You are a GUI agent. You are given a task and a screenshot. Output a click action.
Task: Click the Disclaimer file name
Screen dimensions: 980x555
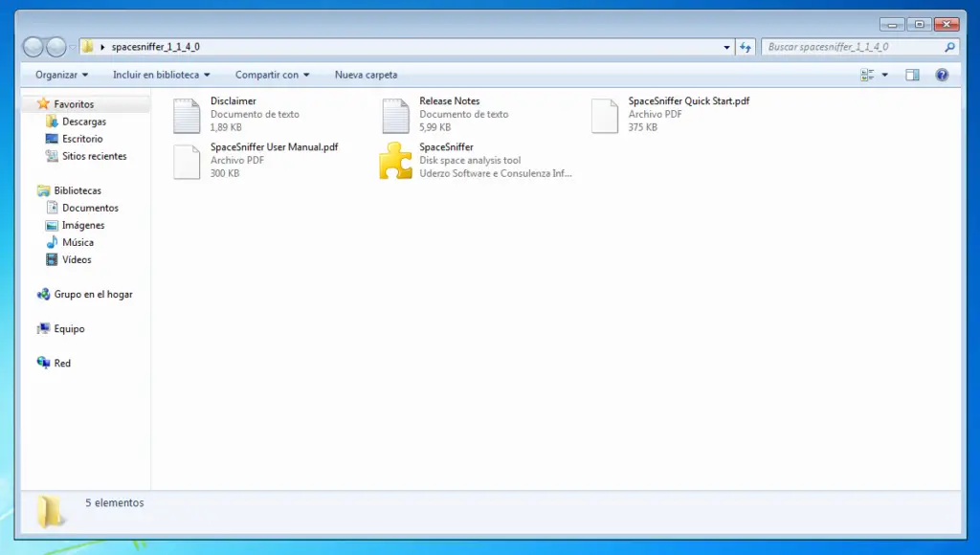(234, 100)
